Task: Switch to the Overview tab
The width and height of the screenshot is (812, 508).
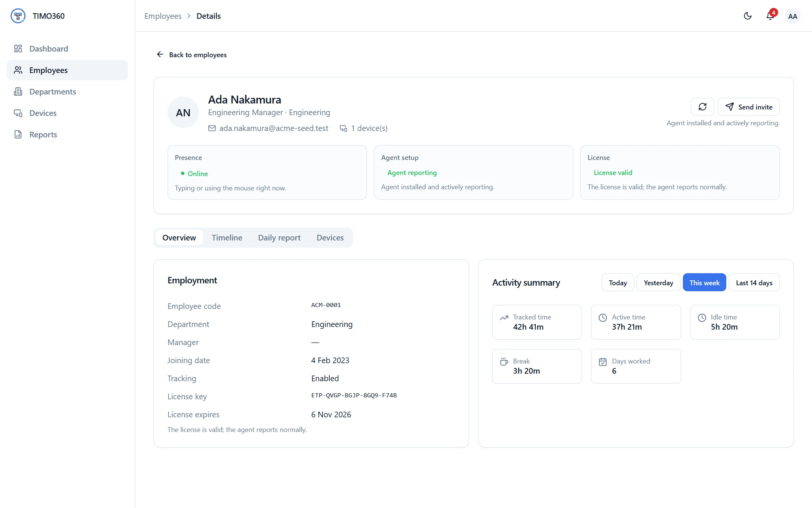Action: click(179, 237)
